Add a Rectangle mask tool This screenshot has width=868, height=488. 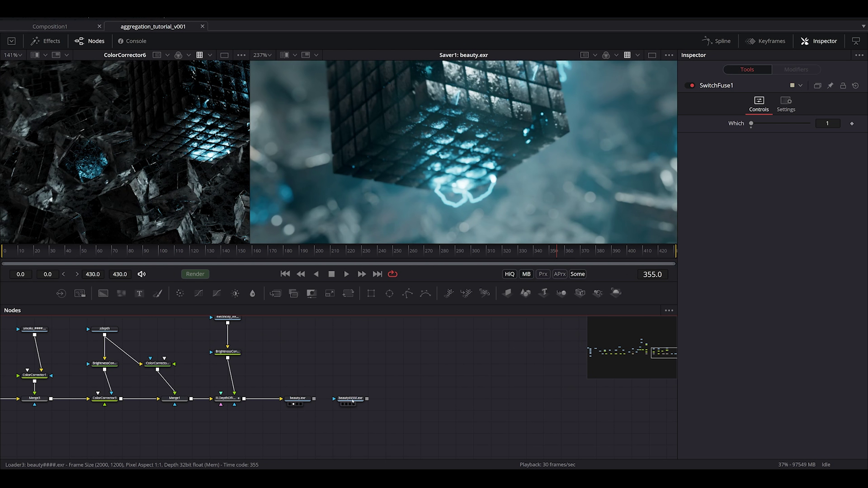click(371, 293)
